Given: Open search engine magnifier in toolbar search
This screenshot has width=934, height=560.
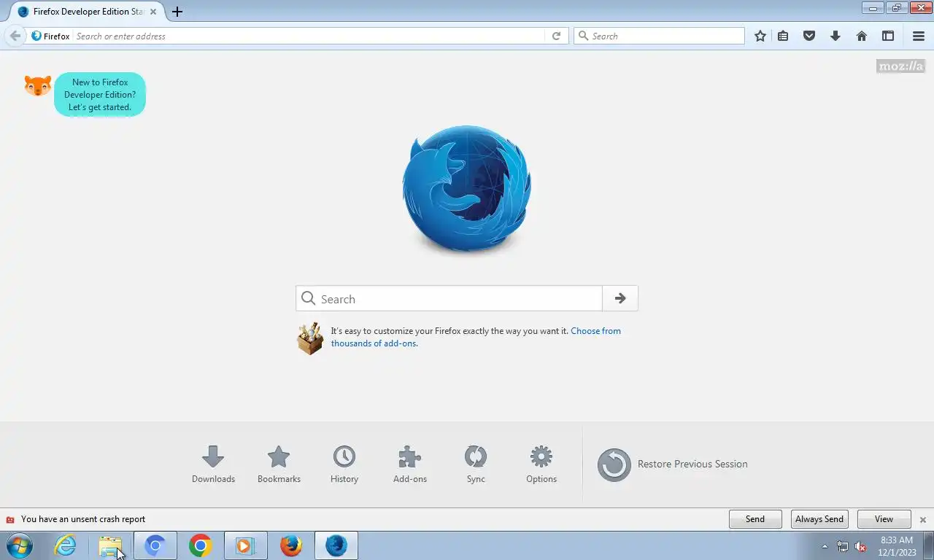Looking at the screenshot, I should point(582,36).
